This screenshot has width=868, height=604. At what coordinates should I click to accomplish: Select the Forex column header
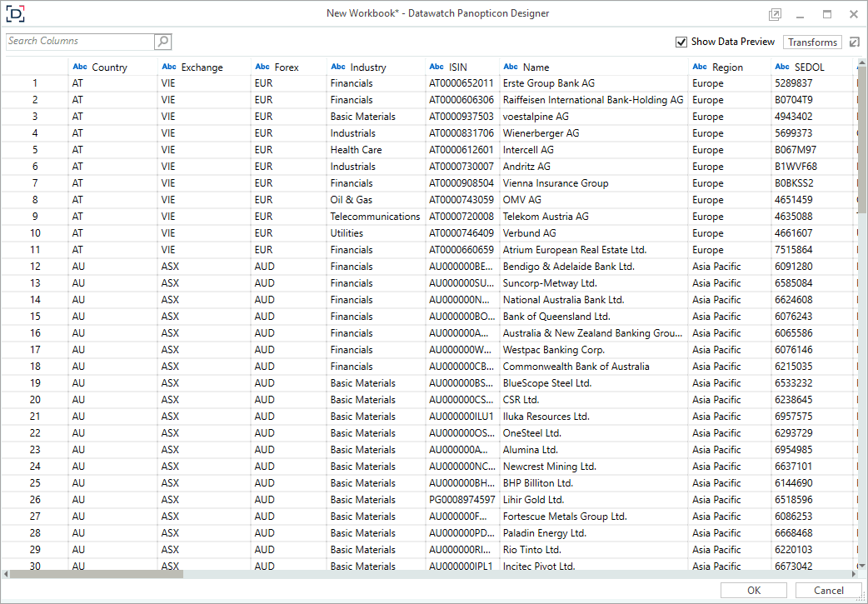(286, 67)
